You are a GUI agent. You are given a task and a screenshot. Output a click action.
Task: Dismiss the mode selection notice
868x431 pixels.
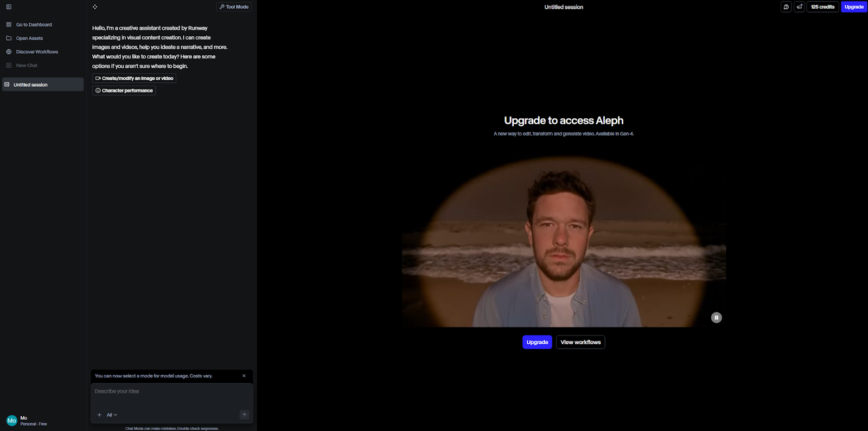(x=244, y=376)
